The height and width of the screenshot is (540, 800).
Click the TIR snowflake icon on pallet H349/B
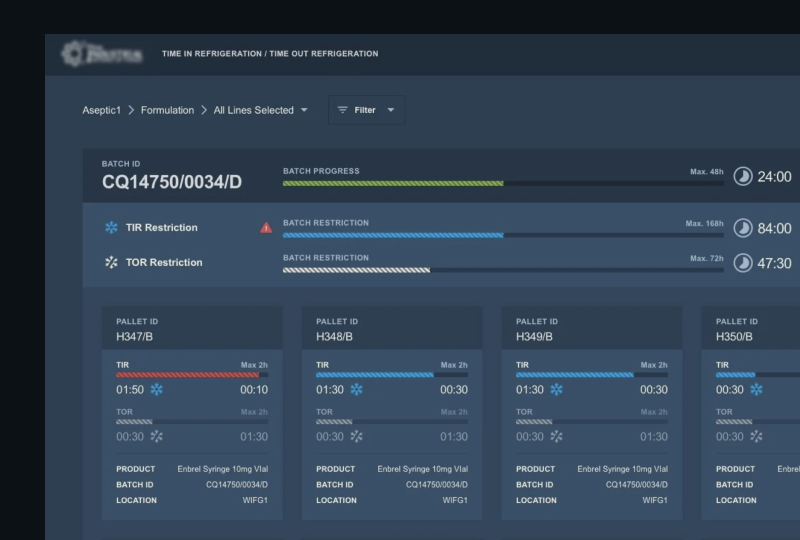click(557, 390)
